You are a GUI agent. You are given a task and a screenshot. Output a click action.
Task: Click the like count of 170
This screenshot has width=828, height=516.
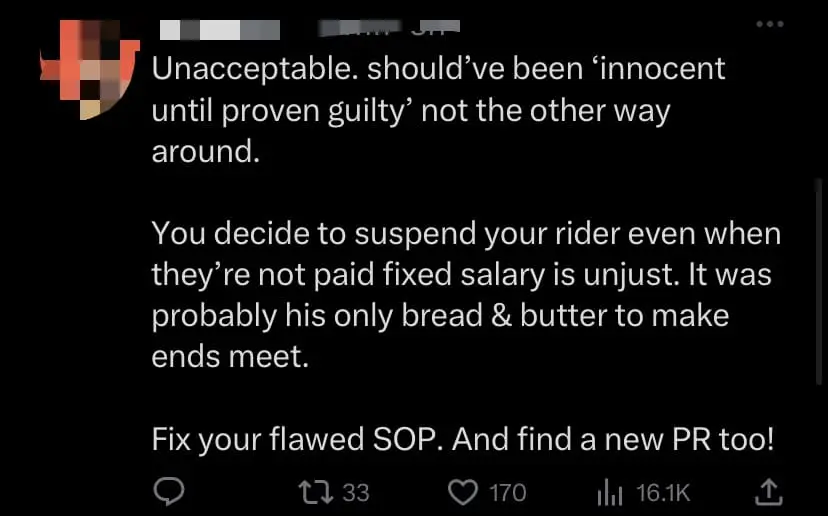coord(507,492)
